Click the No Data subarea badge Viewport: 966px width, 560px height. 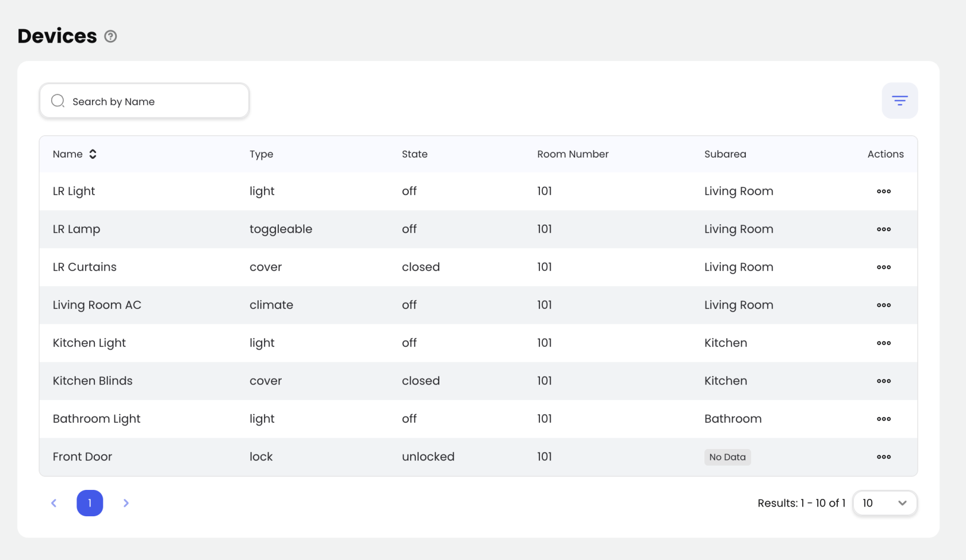tap(727, 457)
